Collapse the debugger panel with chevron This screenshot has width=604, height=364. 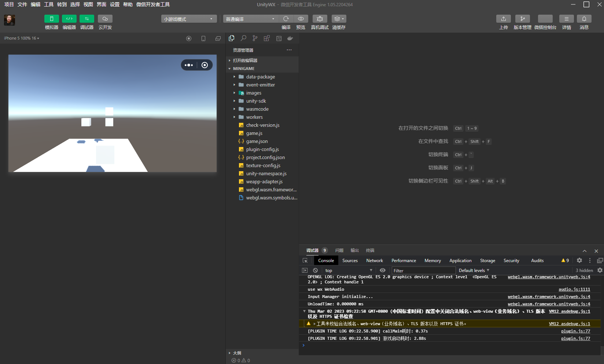click(x=585, y=251)
